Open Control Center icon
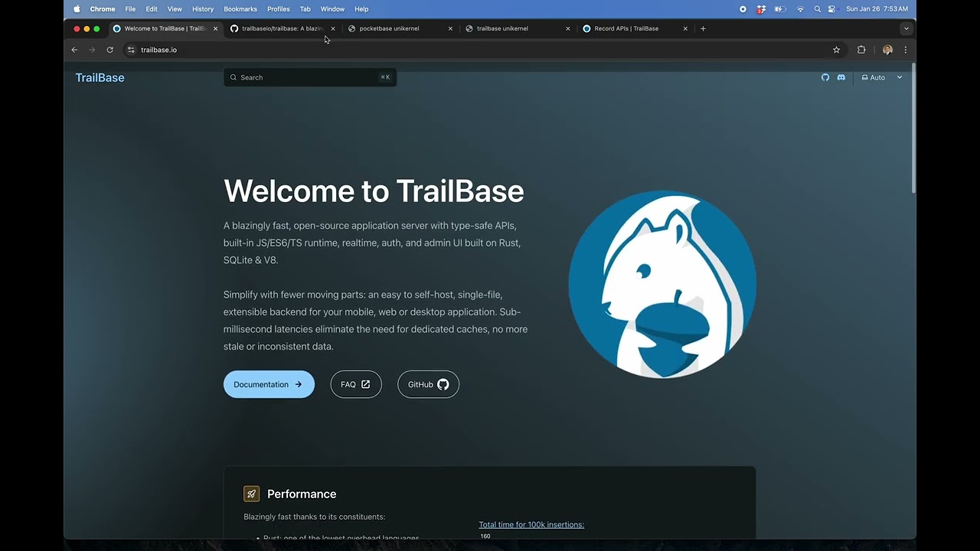Viewport: 980px width, 551px height. (832, 9)
